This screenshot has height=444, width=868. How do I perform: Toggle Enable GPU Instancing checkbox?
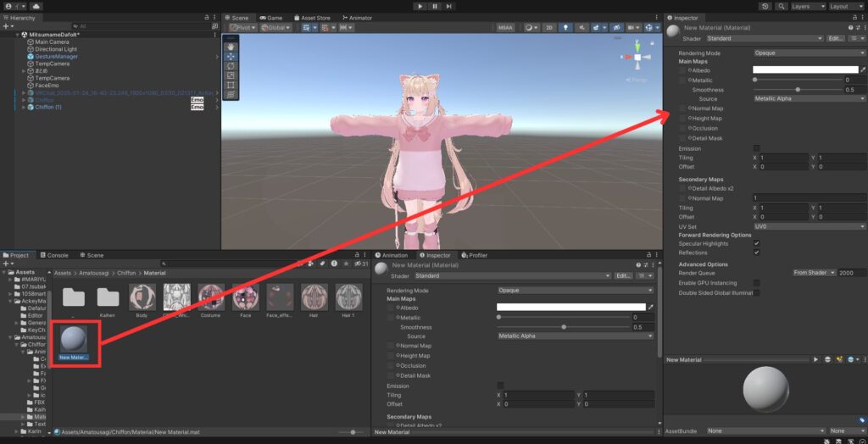756,283
